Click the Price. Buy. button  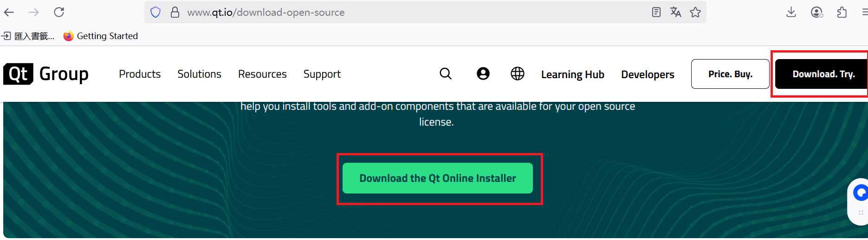pos(730,74)
